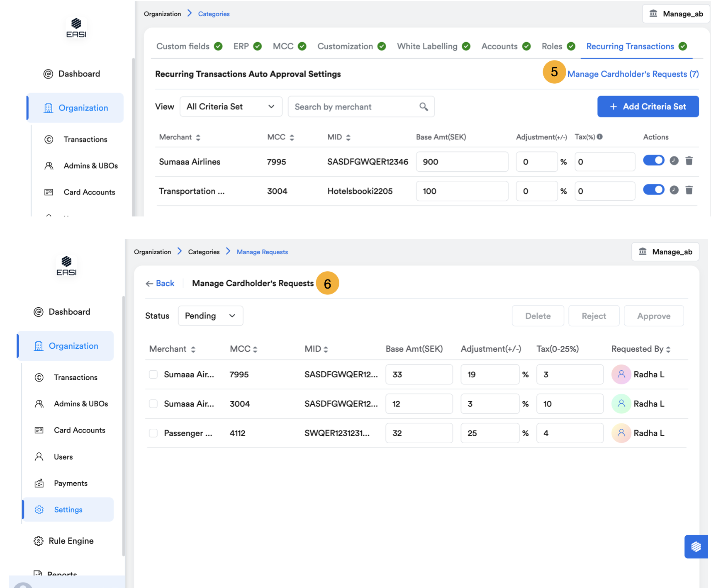
Task: Switch to the White Labelling tab
Action: 427,46
